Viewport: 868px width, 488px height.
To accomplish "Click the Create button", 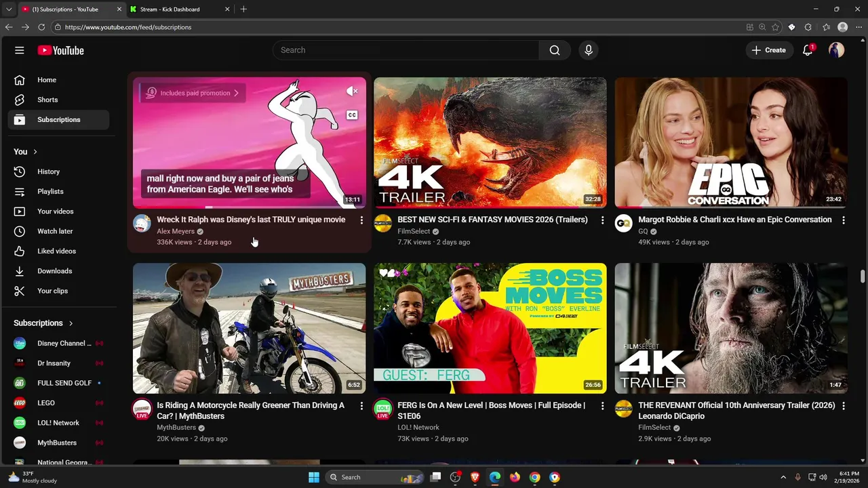I will [768, 50].
